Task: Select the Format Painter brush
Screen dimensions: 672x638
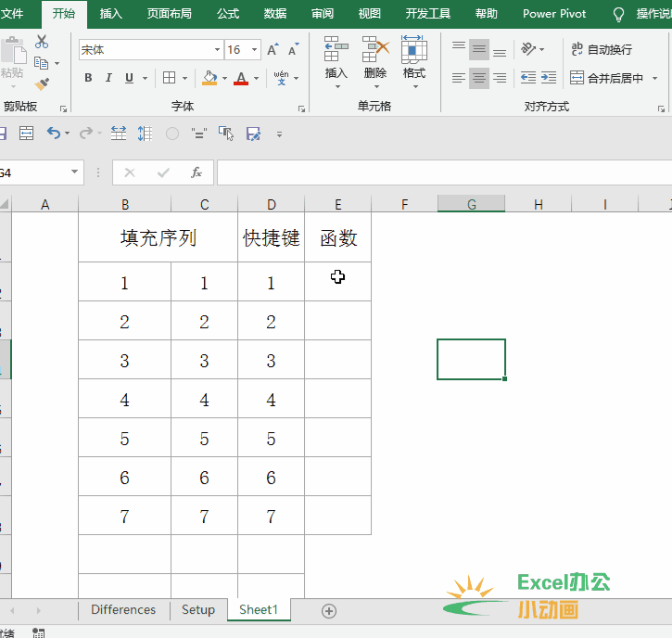Action: point(42,84)
